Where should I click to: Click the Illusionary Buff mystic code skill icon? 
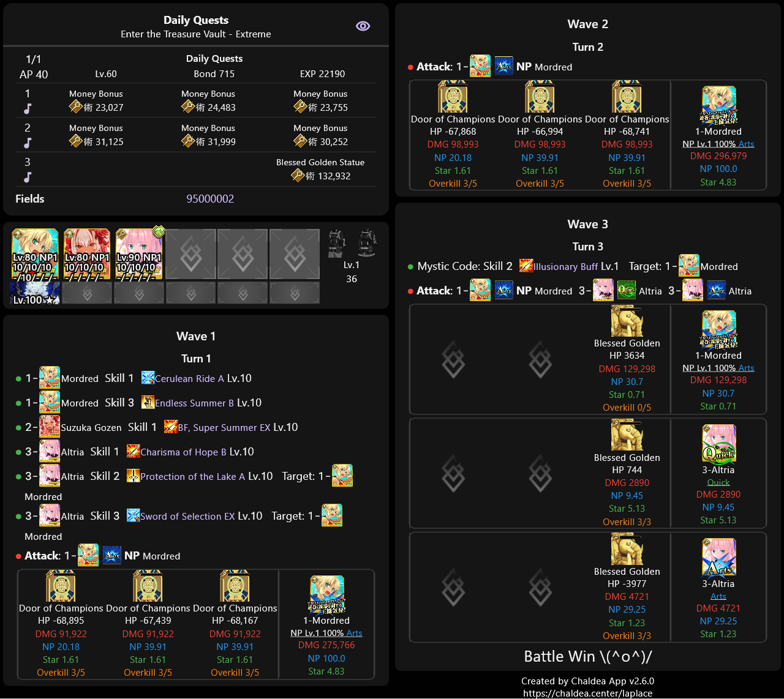tap(526, 266)
